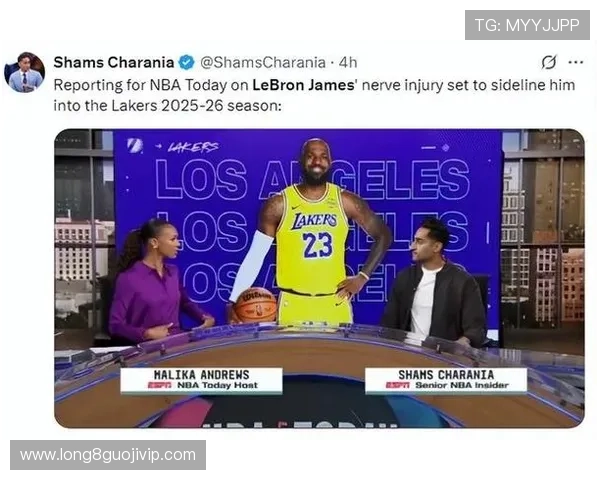Open the three-dot more options menu
Image resolution: width=600 pixels, height=480 pixels.
[x=576, y=62]
